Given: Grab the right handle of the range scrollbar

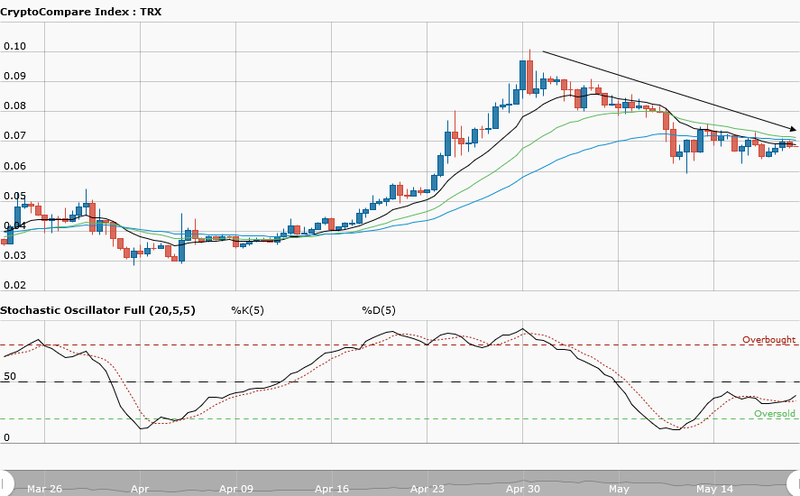Looking at the screenshot, I should 794,483.
